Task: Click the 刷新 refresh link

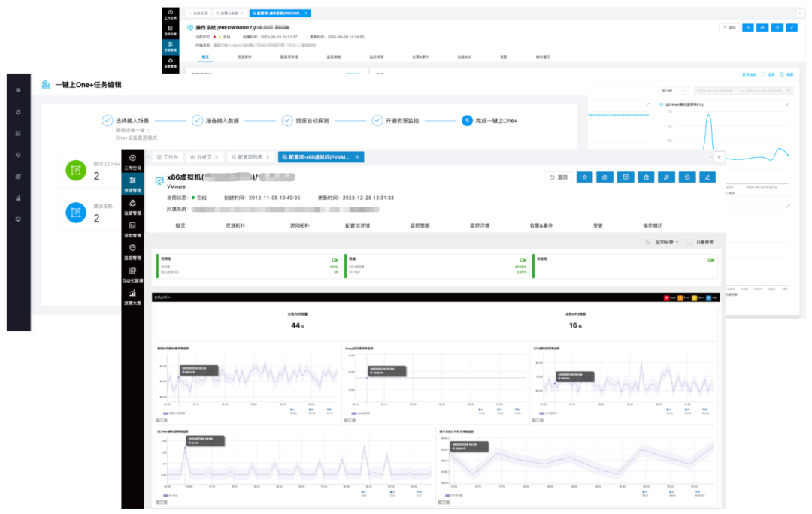Action: click(786, 74)
